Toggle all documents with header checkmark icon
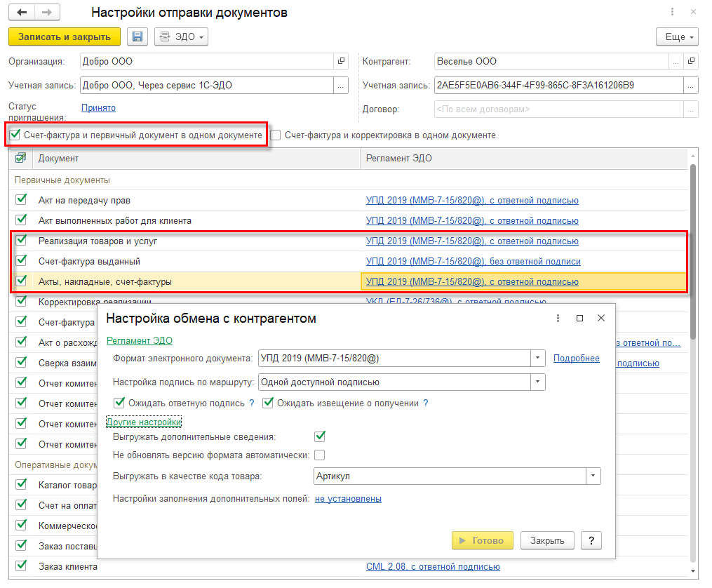The height and width of the screenshot is (588, 712). point(20,158)
